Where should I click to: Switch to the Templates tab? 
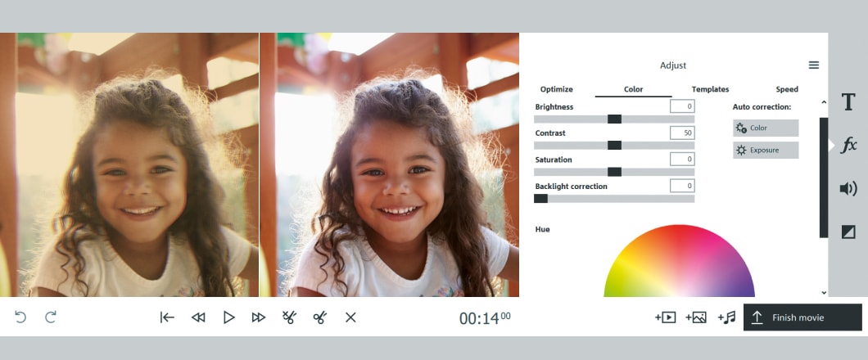click(710, 89)
